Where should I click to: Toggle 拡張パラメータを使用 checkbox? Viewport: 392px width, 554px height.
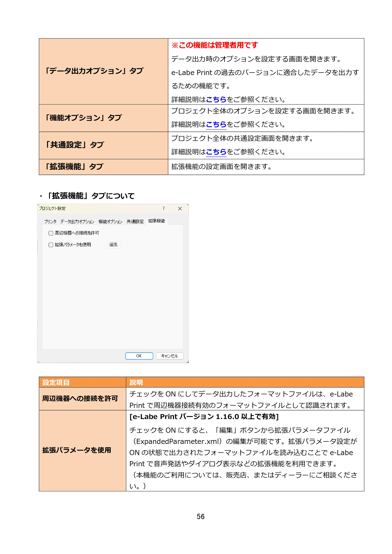[51, 245]
